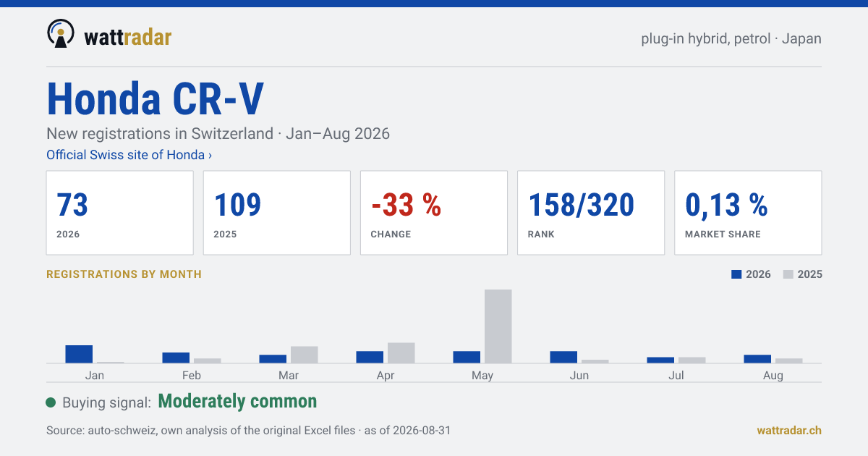Click the Jun axis label
The height and width of the screenshot is (456, 868).
579,376
